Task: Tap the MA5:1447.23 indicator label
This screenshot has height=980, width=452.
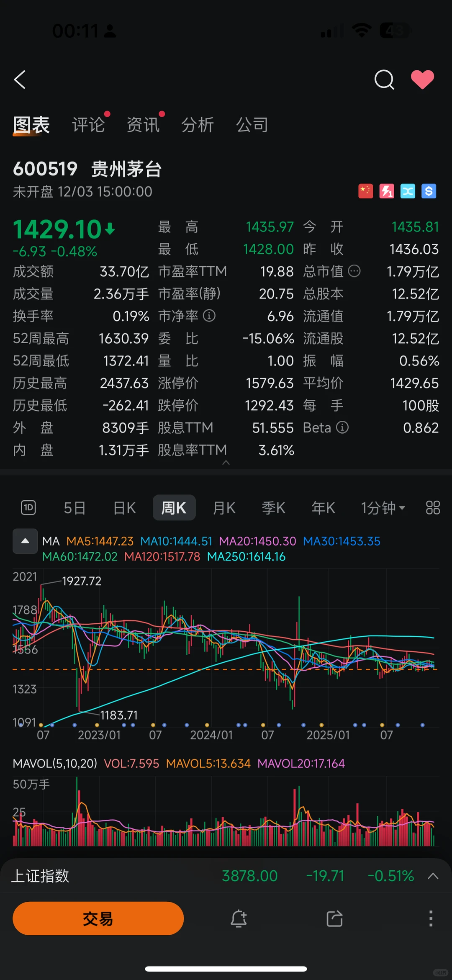Action: point(100,541)
